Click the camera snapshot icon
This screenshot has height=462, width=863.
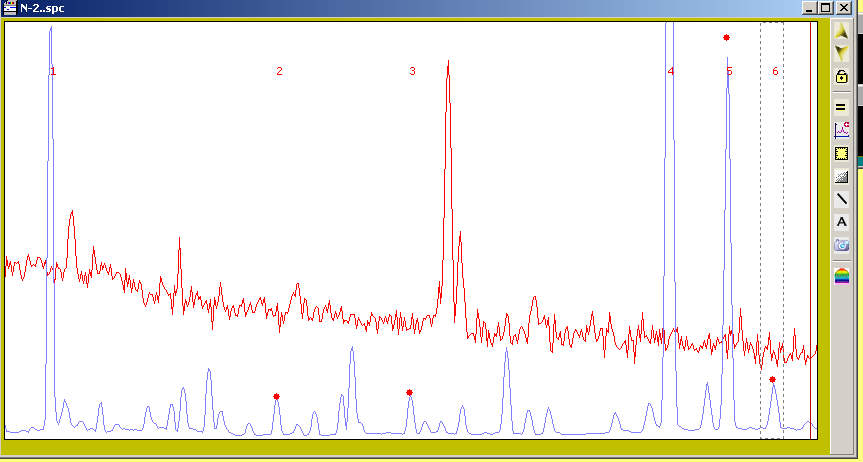point(841,244)
